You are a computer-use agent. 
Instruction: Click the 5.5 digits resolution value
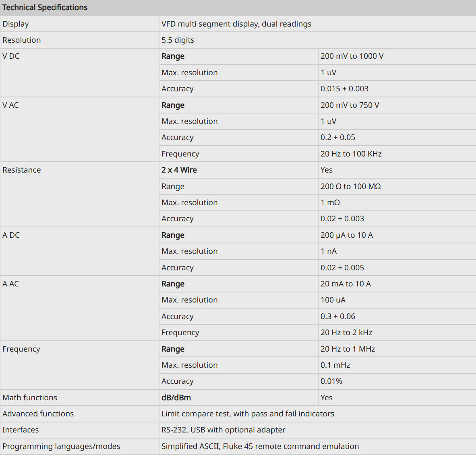coord(178,40)
